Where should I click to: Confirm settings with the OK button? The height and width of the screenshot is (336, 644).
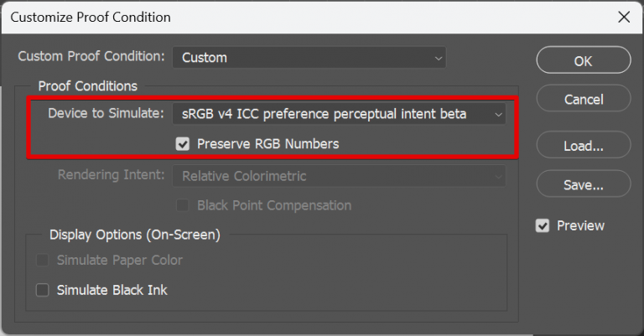[x=583, y=60]
